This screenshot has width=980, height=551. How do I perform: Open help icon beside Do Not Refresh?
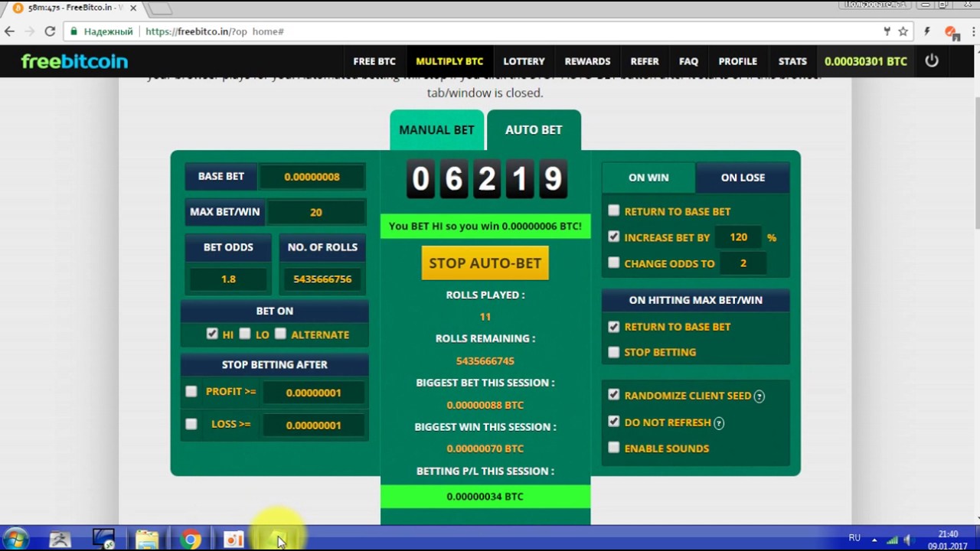tap(719, 423)
